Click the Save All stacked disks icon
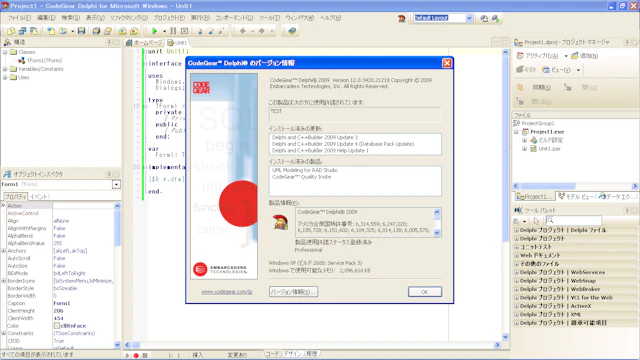The width and height of the screenshot is (640, 360). 96,31
